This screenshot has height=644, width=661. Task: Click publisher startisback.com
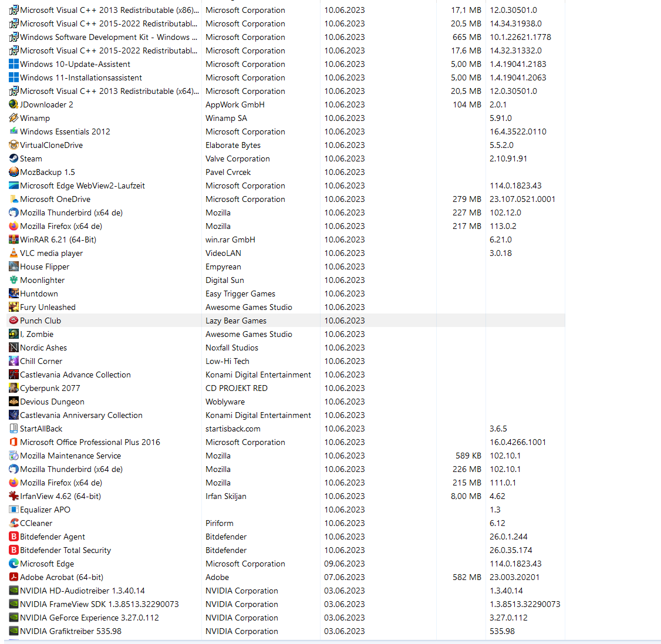pos(232,428)
